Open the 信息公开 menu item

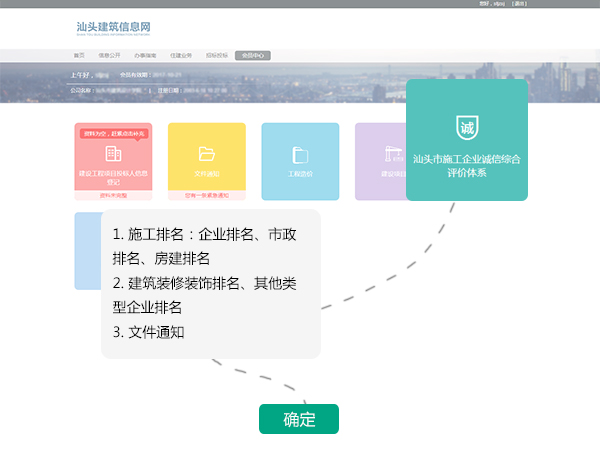(x=112, y=55)
